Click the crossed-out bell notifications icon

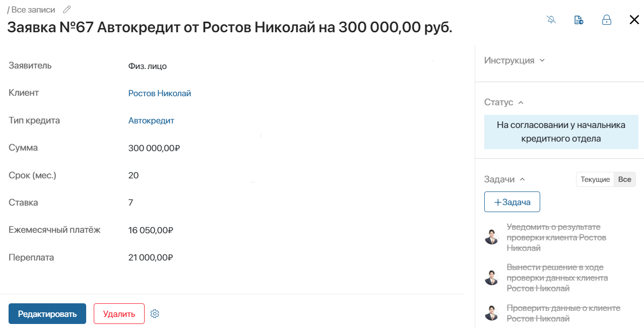coord(551,20)
